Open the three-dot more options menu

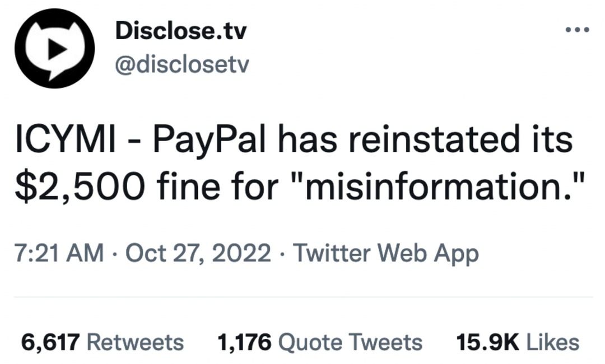click(577, 30)
